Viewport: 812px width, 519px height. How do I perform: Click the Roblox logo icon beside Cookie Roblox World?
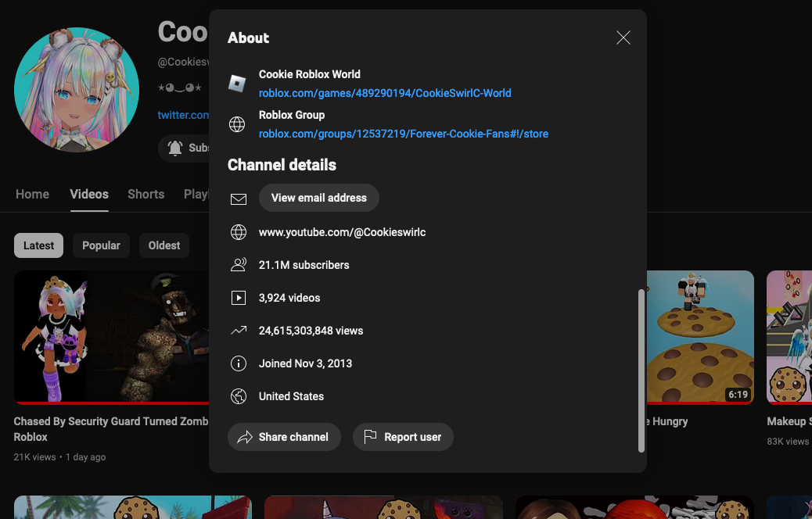(x=237, y=84)
